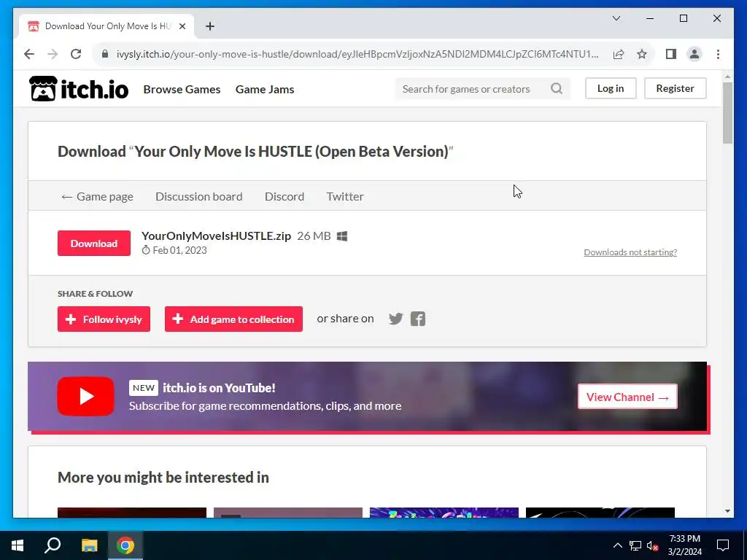Screen dimensions: 747x560
Task: Click the Log in button
Action: click(x=611, y=88)
